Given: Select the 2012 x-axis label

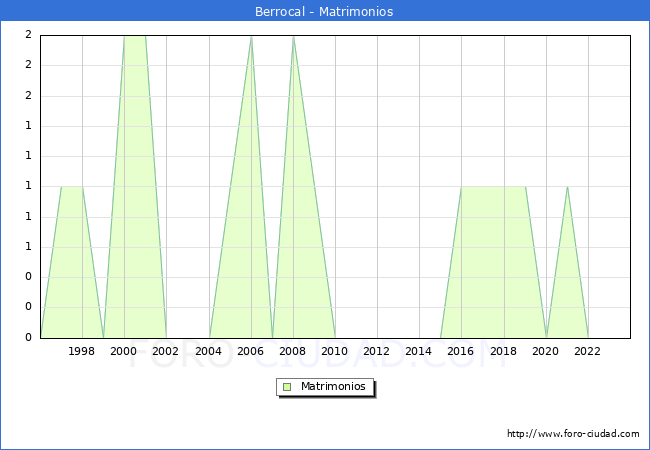Looking at the screenshot, I should 376,351.
